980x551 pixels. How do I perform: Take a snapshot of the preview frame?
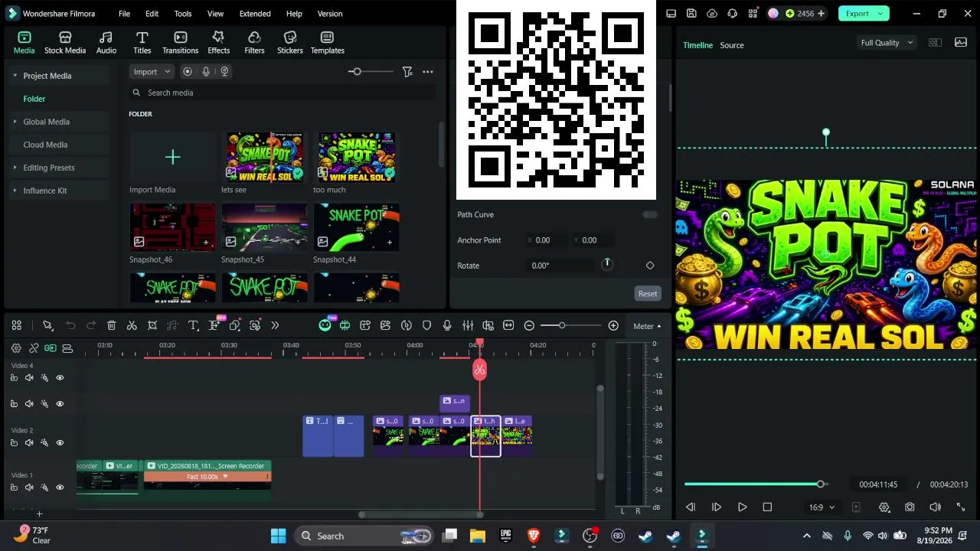[x=910, y=507]
